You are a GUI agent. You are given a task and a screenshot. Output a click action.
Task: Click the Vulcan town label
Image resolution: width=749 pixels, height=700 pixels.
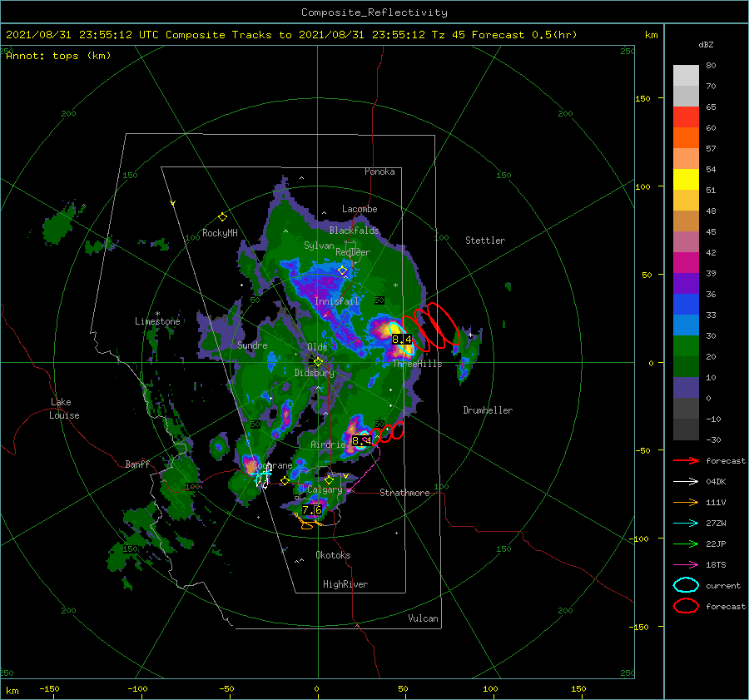(424, 618)
